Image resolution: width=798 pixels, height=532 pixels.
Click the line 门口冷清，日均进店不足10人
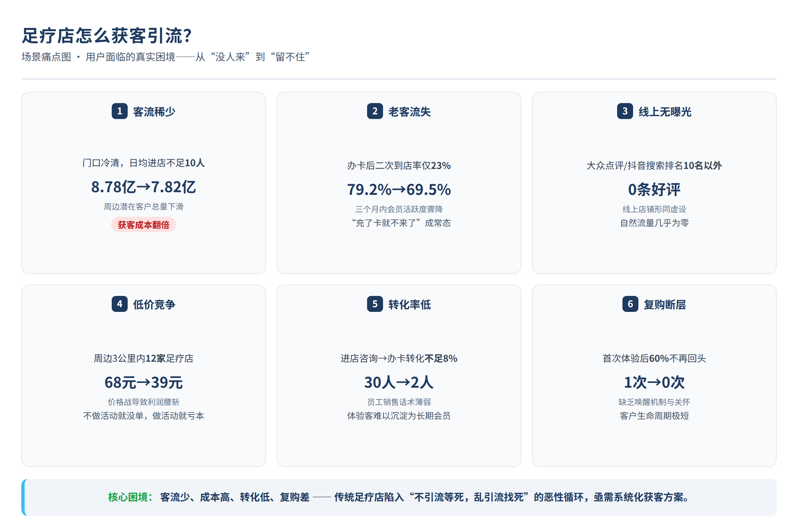144,163
